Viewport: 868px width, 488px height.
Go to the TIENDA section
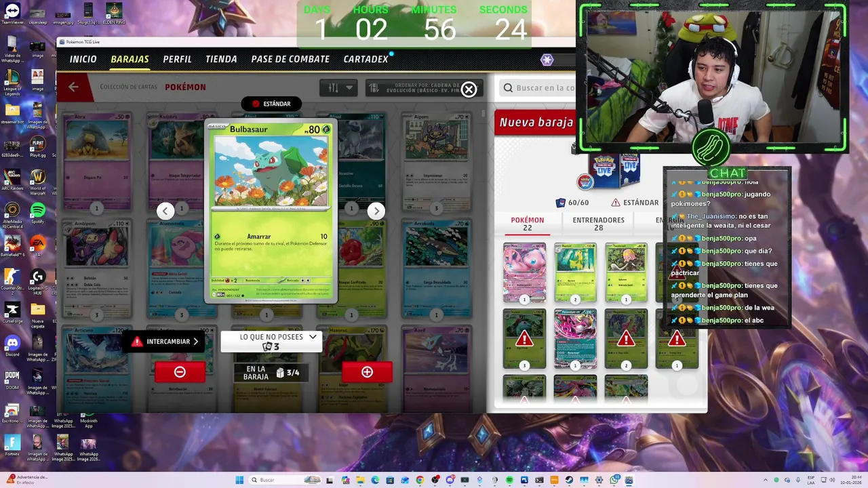coord(221,59)
